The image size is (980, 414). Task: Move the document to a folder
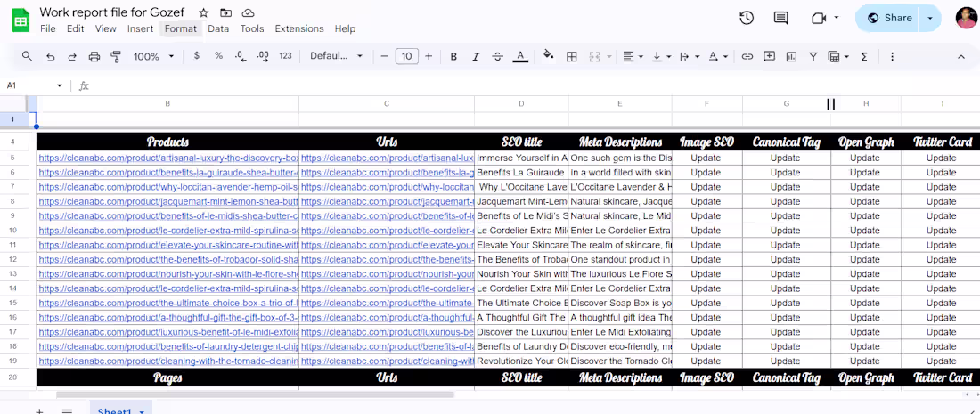(225, 12)
